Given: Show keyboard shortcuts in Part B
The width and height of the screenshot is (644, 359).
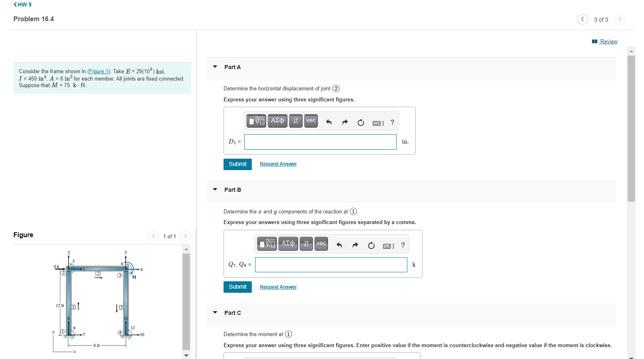Looking at the screenshot, I should [x=388, y=246].
